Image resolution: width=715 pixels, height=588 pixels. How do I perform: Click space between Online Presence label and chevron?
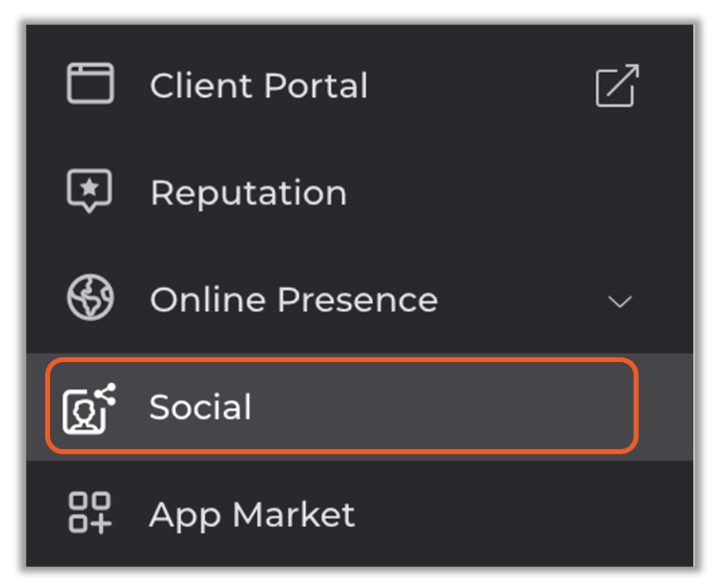522,301
